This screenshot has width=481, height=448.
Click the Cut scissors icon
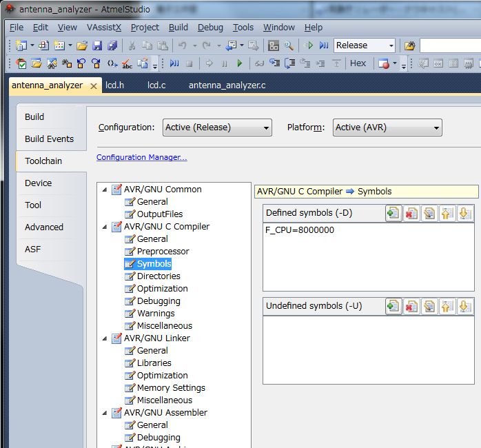(x=132, y=45)
